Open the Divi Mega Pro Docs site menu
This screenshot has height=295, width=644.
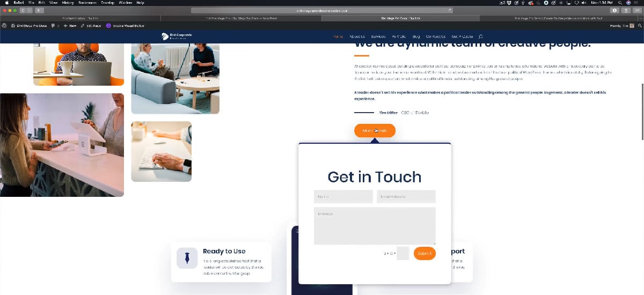(31, 25)
